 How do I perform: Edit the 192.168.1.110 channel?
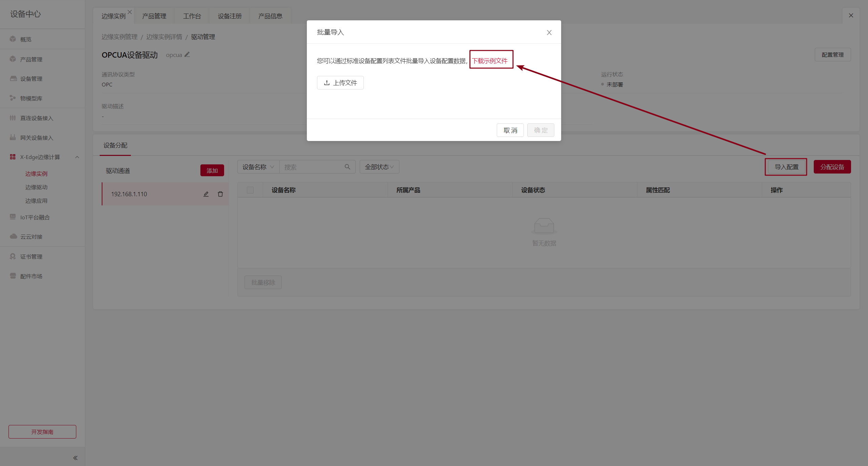206,194
